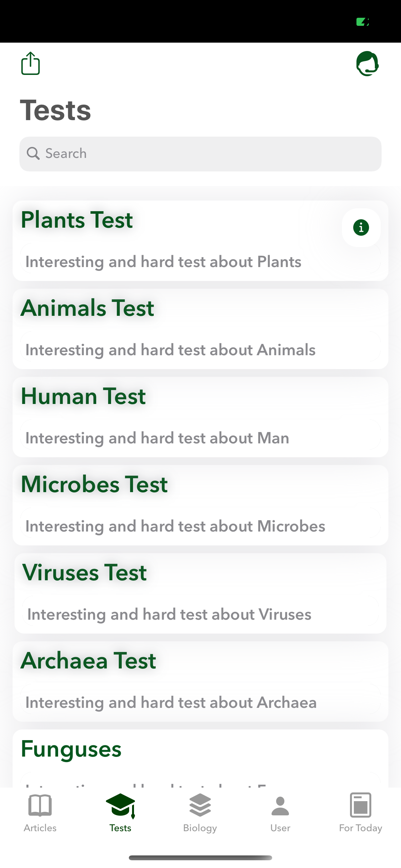Viewport: 401px width, 868px height.
Task: Tap the share icon at top left
Action: click(30, 63)
